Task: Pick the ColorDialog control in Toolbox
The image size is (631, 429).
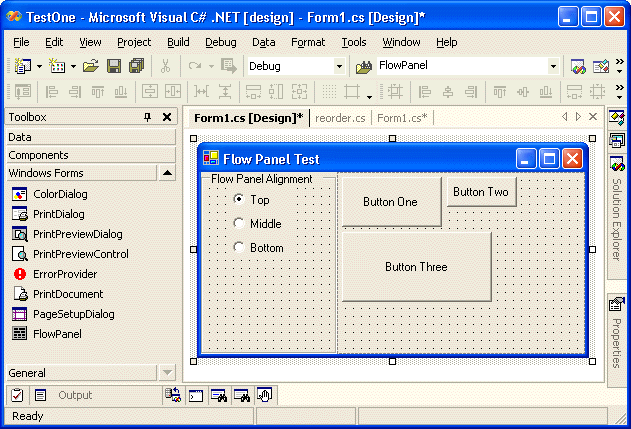Action: [x=58, y=194]
